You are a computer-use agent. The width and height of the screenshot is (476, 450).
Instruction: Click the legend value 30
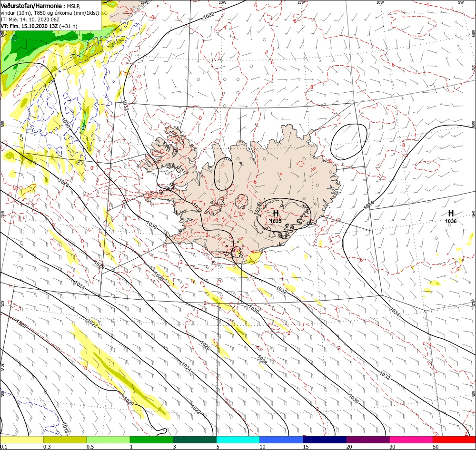tap(392, 447)
